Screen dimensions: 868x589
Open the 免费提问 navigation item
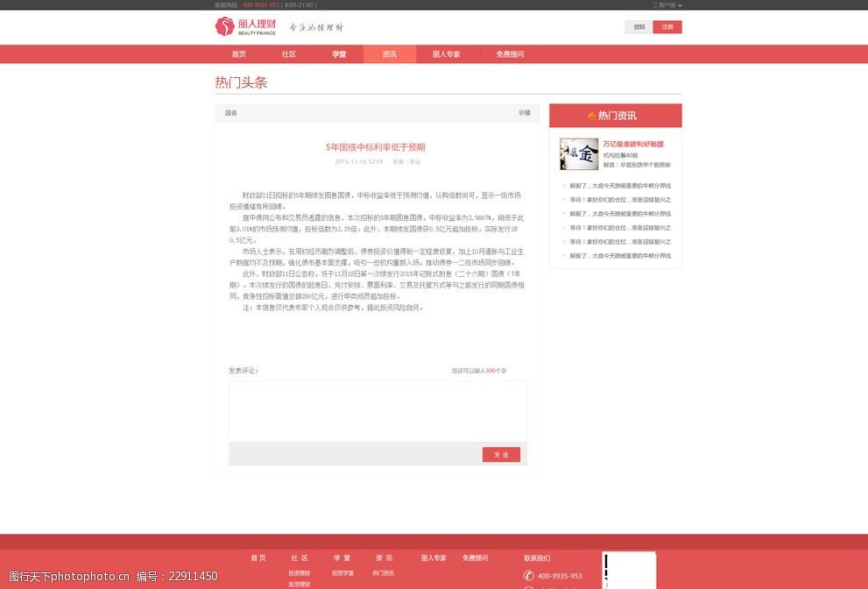pos(510,54)
